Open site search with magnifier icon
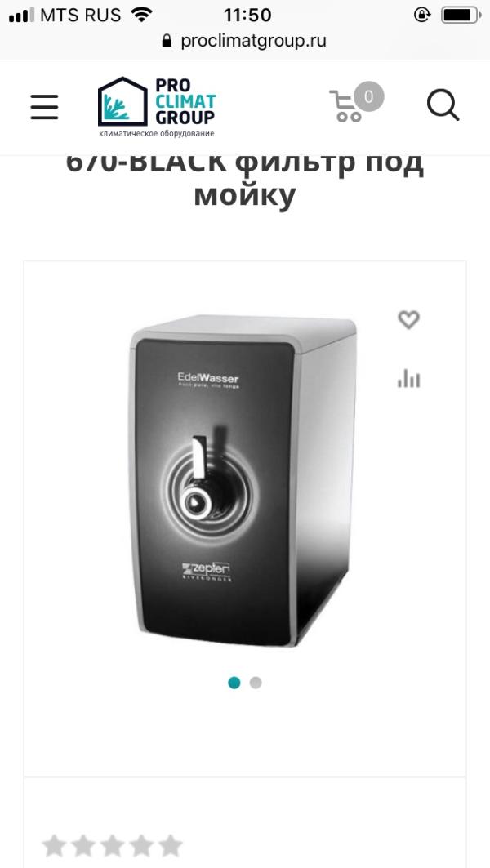Screen dimensions: 490x868 pos(443,105)
